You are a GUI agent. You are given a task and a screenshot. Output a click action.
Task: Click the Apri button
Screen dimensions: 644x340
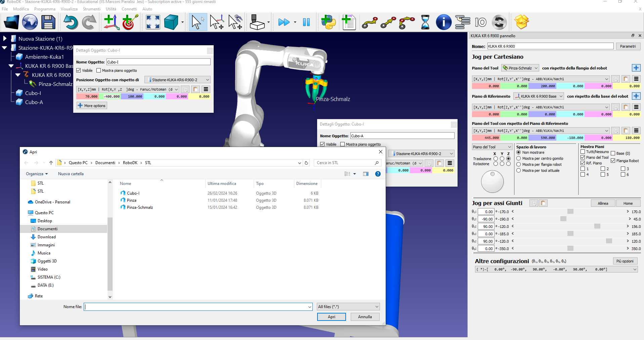332,317
